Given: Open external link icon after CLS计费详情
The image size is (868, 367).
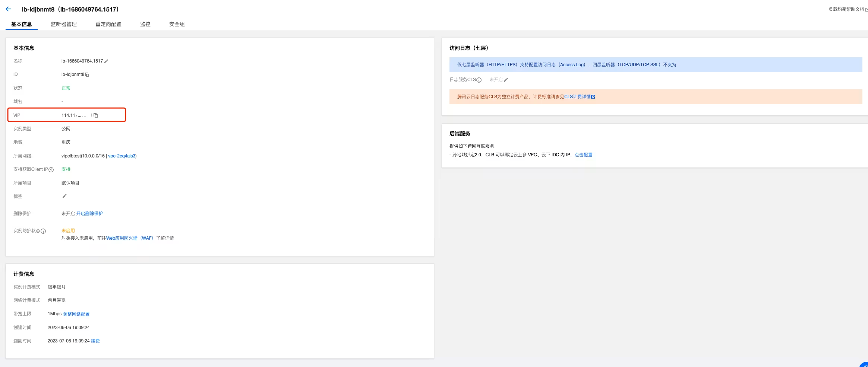Looking at the screenshot, I should [593, 97].
